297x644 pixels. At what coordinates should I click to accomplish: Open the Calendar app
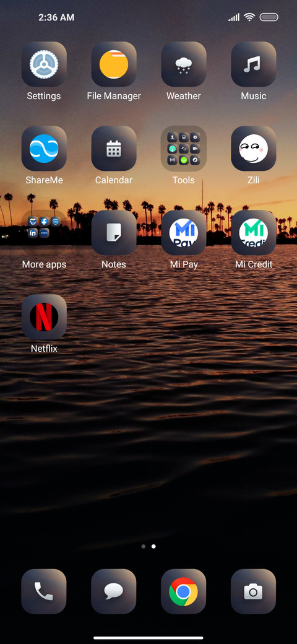click(x=114, y=148)
